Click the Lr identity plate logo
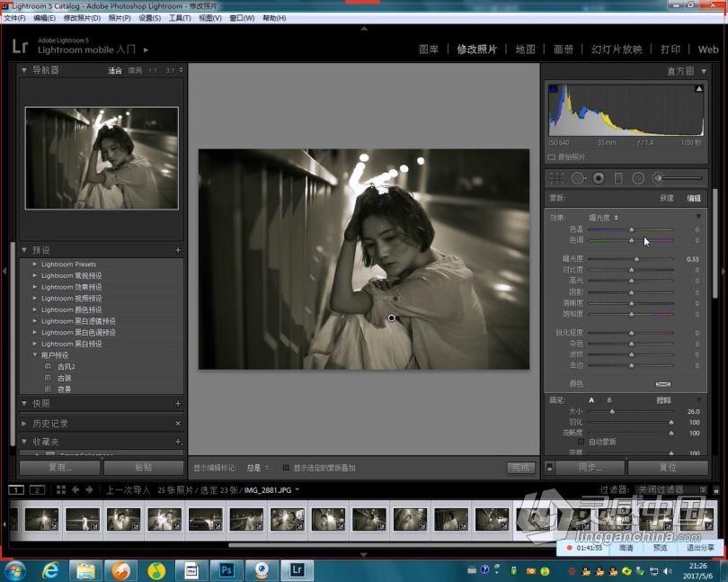Viewport: 728px width, 582px height. pyautogui.click(x=20, y=47)
